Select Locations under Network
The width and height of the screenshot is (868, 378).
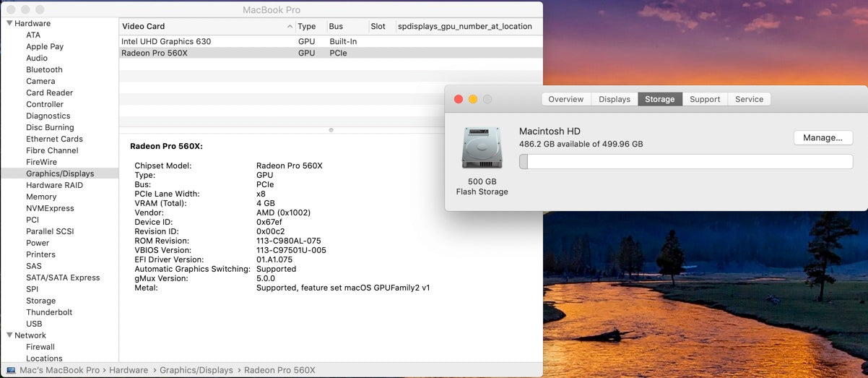tap(44, 358)
